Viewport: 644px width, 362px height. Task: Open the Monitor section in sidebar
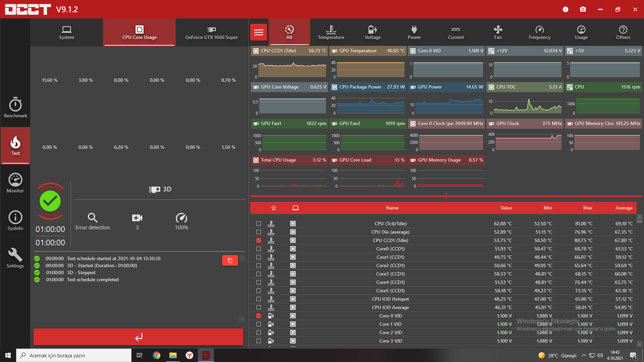point(15,183)
